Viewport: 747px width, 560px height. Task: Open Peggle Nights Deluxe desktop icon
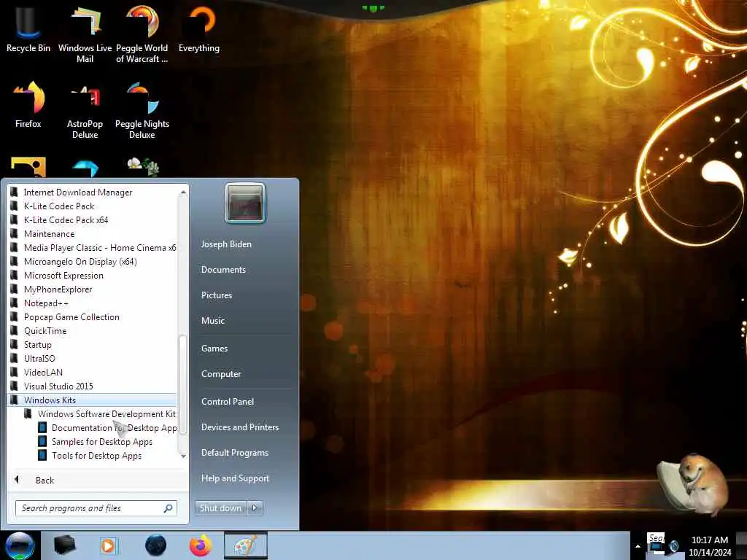tap(142, 111)
